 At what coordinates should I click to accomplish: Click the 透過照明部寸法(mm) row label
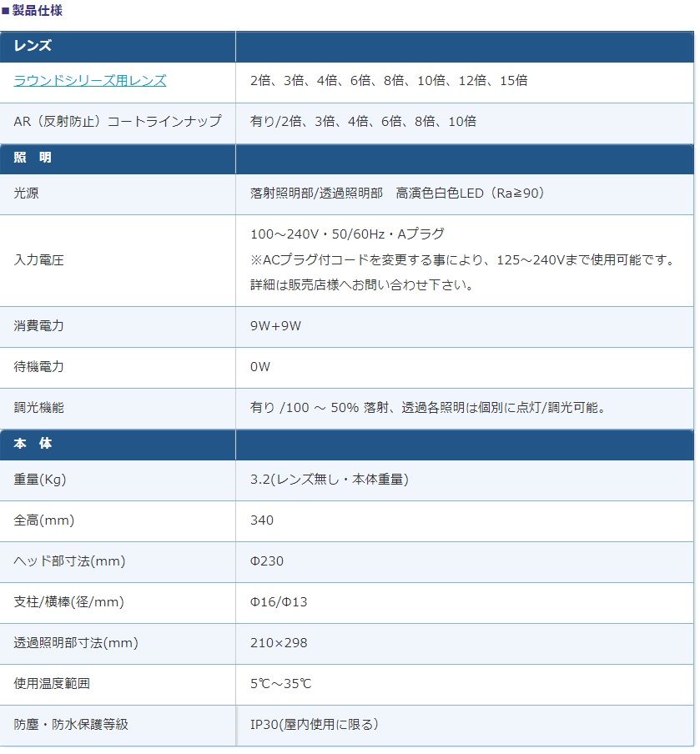coord(76,643)
